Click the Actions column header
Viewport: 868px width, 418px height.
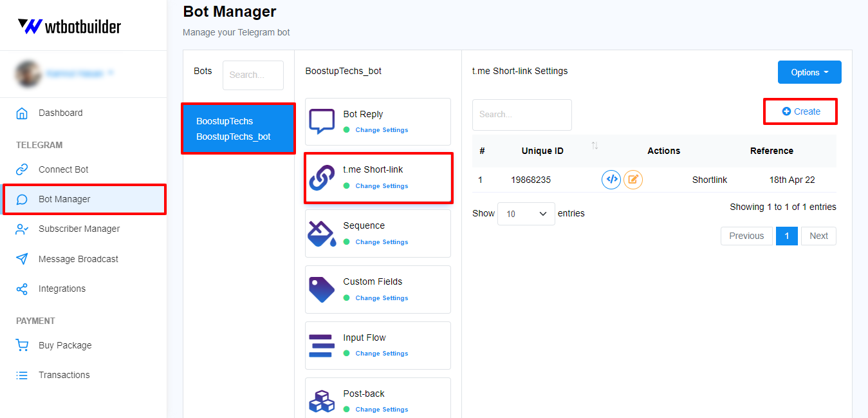click(x=663, y=151)
